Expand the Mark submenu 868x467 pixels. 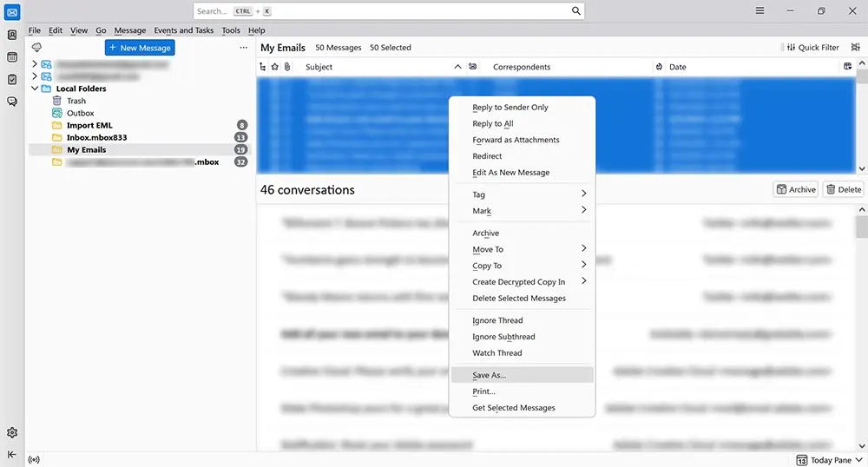point(522,211)
